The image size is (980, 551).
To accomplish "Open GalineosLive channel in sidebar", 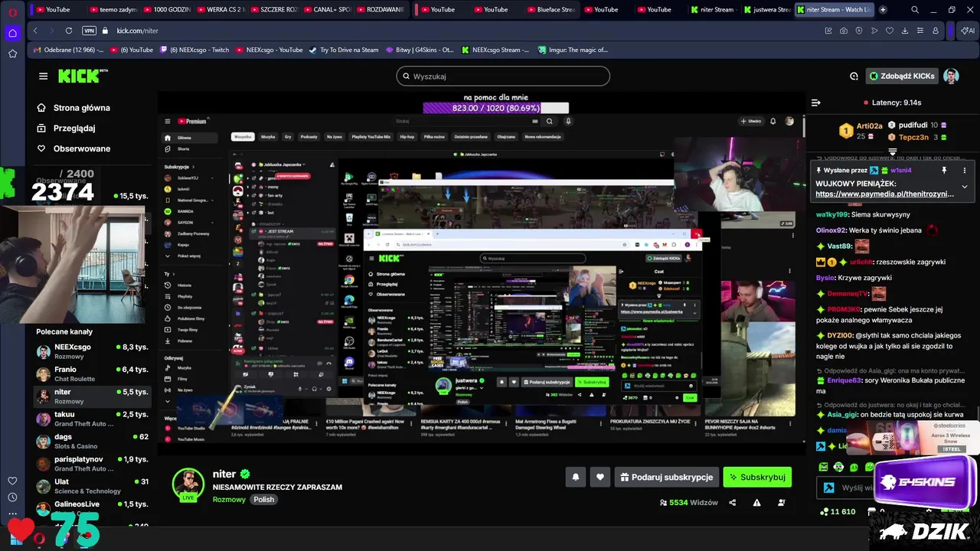I will 92,507.
